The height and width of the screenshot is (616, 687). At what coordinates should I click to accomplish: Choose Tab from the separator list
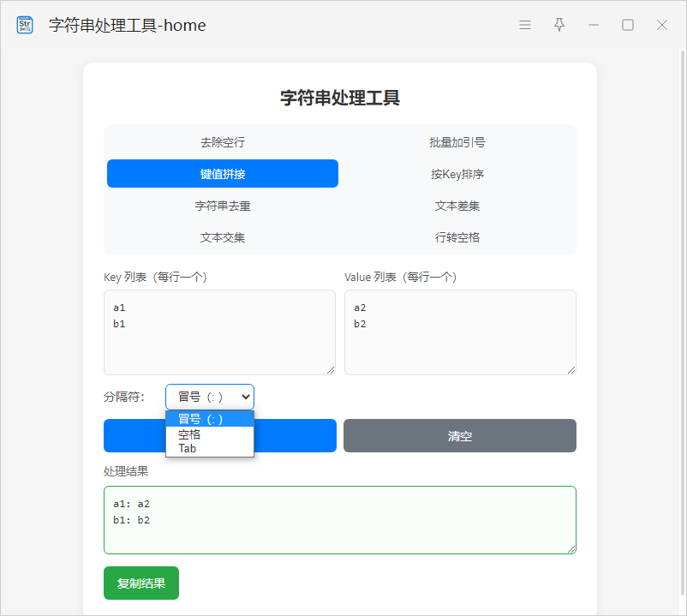(188, 448)
